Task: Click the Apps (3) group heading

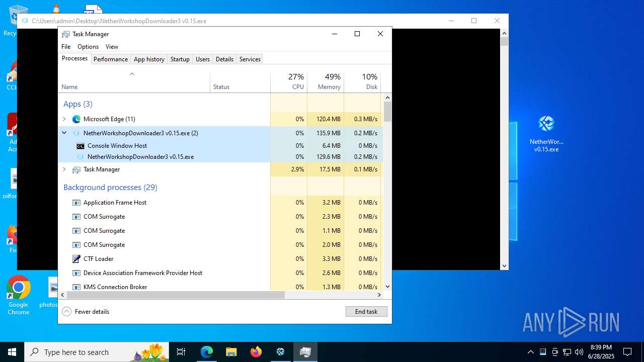Action: [78, 104]
